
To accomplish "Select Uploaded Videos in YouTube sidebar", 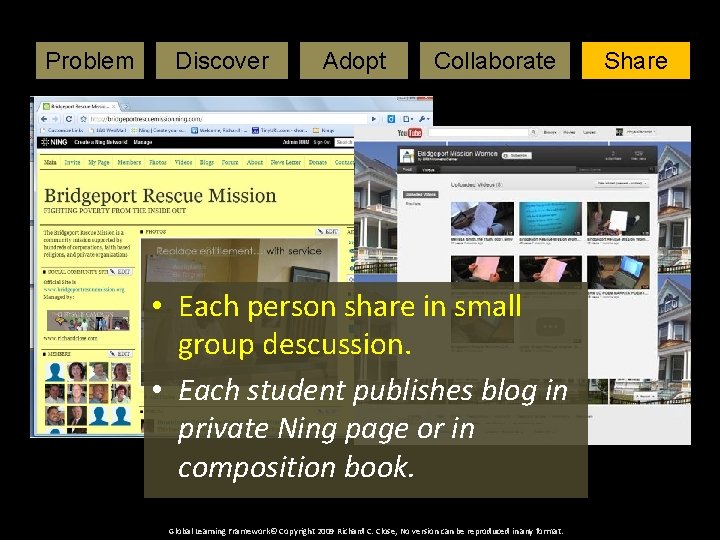I will pyautogui.click(x=420, y=195).
